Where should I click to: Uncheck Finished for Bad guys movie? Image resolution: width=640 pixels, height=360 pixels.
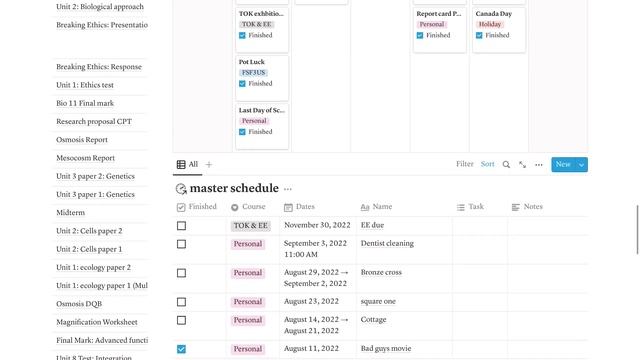(x=182, y=349)
